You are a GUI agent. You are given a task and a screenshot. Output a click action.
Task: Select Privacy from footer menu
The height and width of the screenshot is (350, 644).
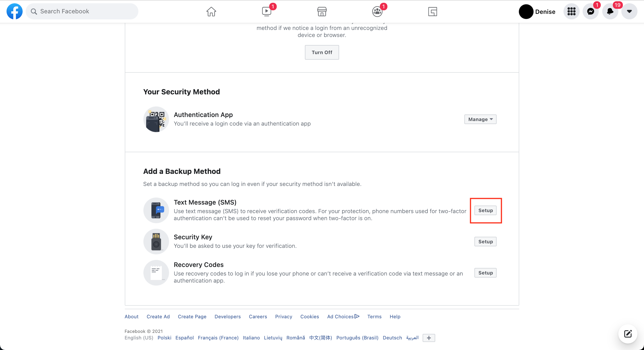(284, 316)
